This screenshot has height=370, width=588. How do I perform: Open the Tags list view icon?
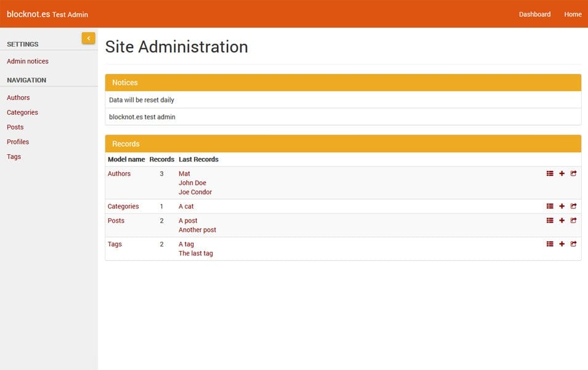pyautogui.click(x=550, y=244)
